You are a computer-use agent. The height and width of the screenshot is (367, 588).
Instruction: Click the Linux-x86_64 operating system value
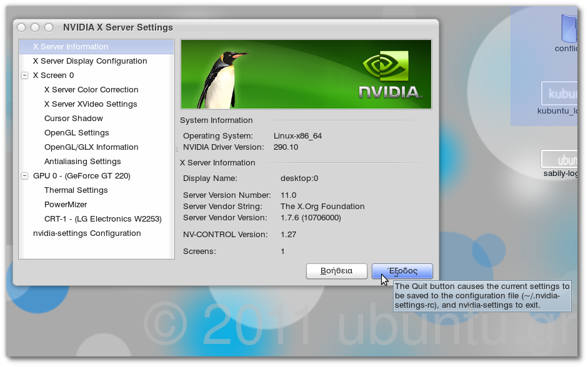297,136
